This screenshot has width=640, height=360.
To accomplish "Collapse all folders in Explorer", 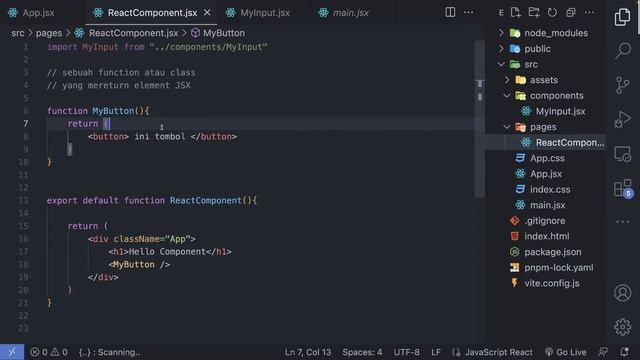I will point(570,12).
